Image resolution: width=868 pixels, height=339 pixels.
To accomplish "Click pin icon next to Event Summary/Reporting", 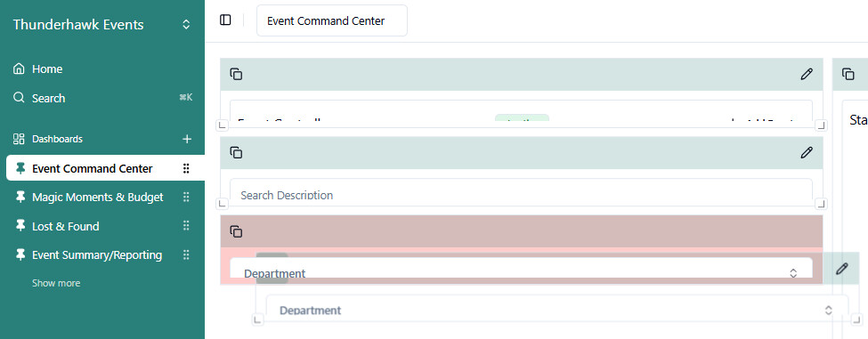I will (x=20, y=255).
